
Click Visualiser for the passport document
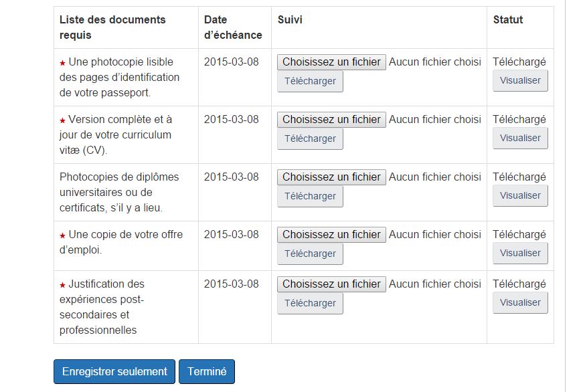[x=520, y=81]
